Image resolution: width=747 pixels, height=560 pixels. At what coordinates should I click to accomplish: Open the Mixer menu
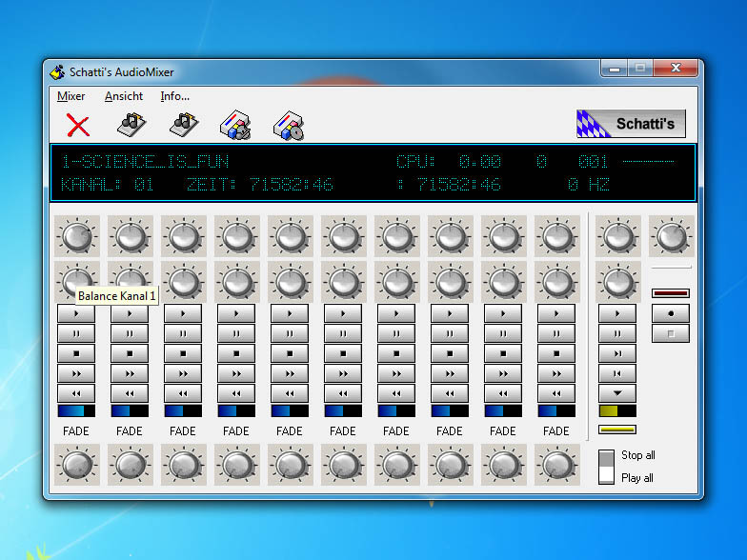tap(71, 96)
